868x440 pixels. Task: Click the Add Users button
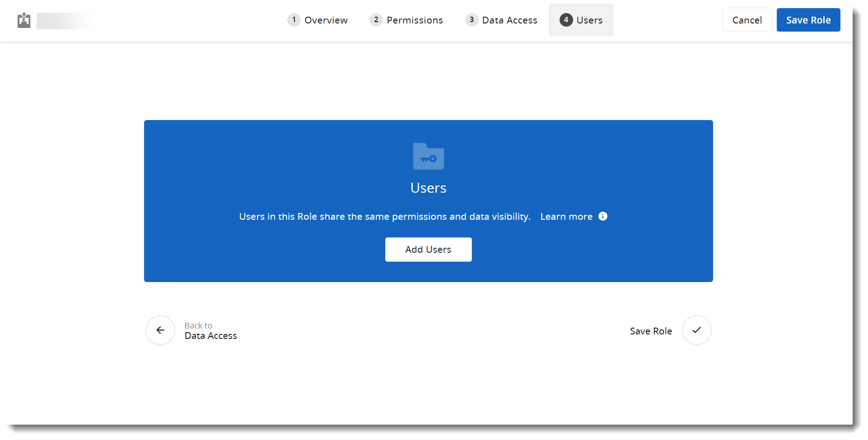[428, 250]
